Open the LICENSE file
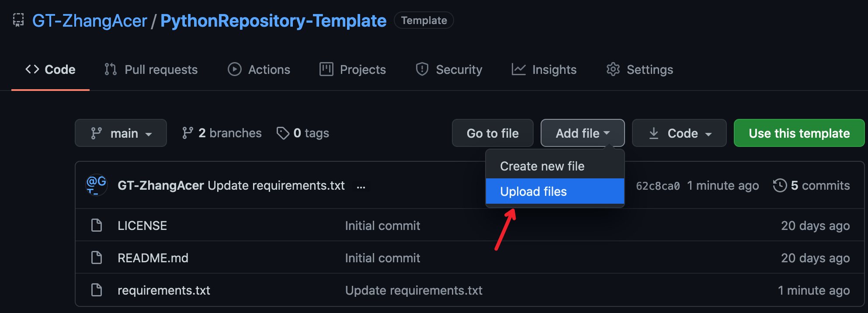 142,226
